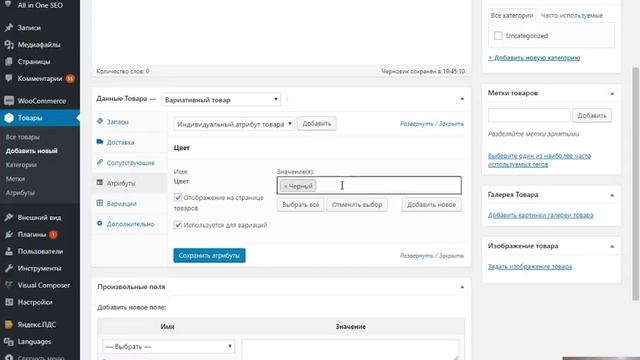Focus the Значение custom field textarea
The width and height of the screenshot is (640, 360).
click(350, 350)
